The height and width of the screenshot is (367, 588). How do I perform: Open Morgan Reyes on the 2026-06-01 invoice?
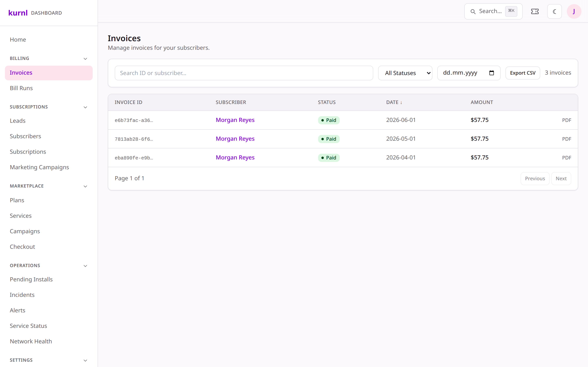pos(235,120)
